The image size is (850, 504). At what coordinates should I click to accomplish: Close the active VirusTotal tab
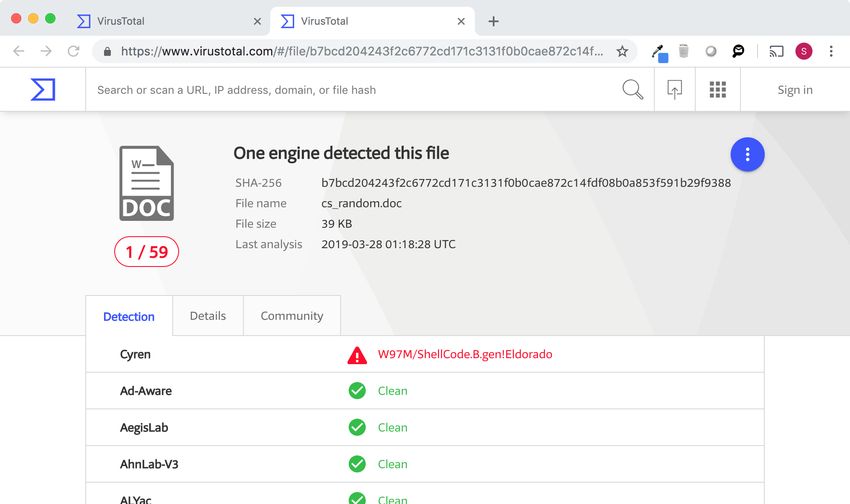pos(461,21)
